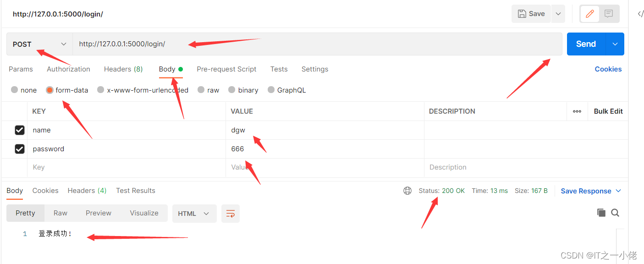The height and width of the screenshot is (264, 644).
Task: Click the KEY column header
Action: point(39,111)
